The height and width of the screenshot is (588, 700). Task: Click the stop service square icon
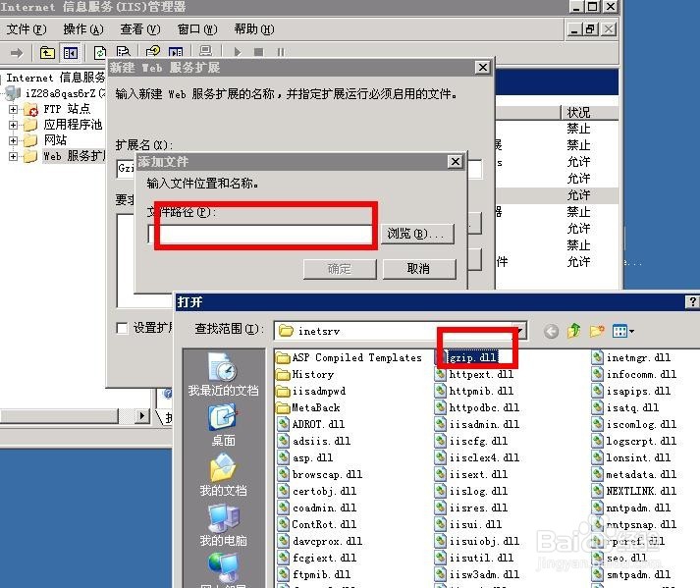click(258, 52)
